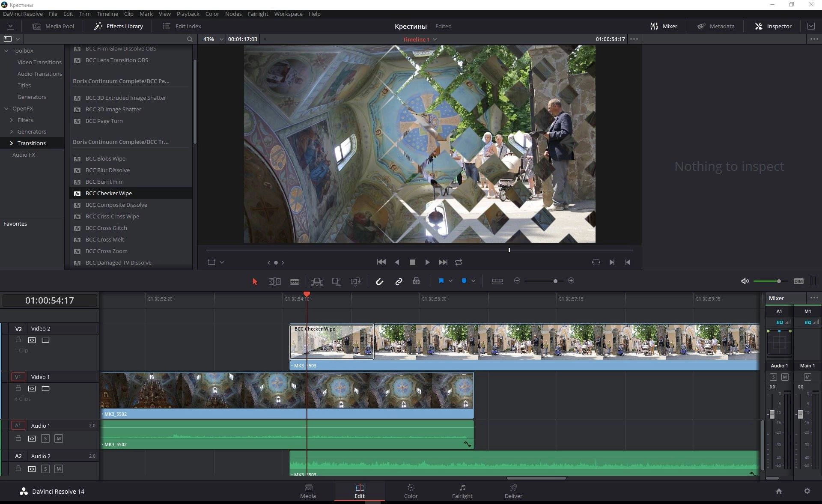Lock the Video 2 track
Screen dimensions: 822x504
(18, 340)
